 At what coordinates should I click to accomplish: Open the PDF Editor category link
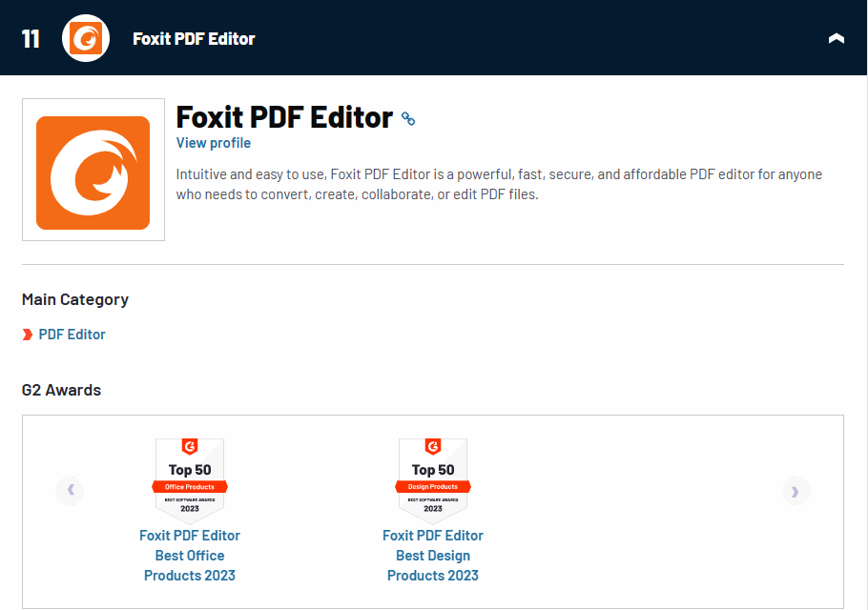pyautogui.click(x=72, y=335)
